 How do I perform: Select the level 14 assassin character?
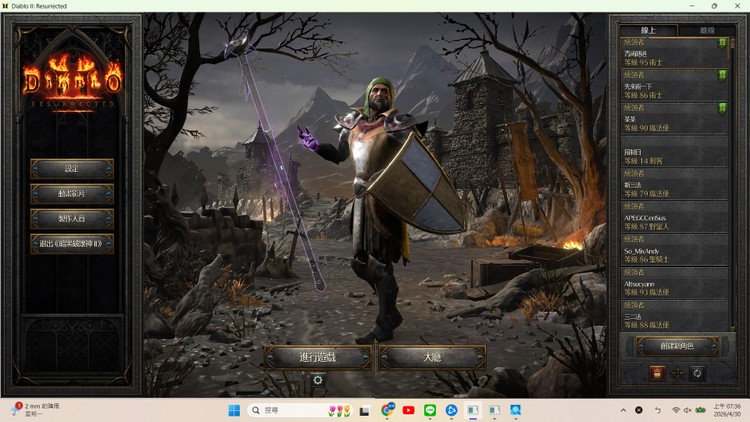coord(674,151)
